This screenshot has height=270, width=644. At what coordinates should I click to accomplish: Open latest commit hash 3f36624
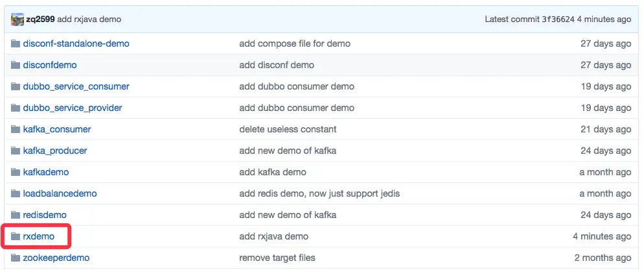point(558,19)
